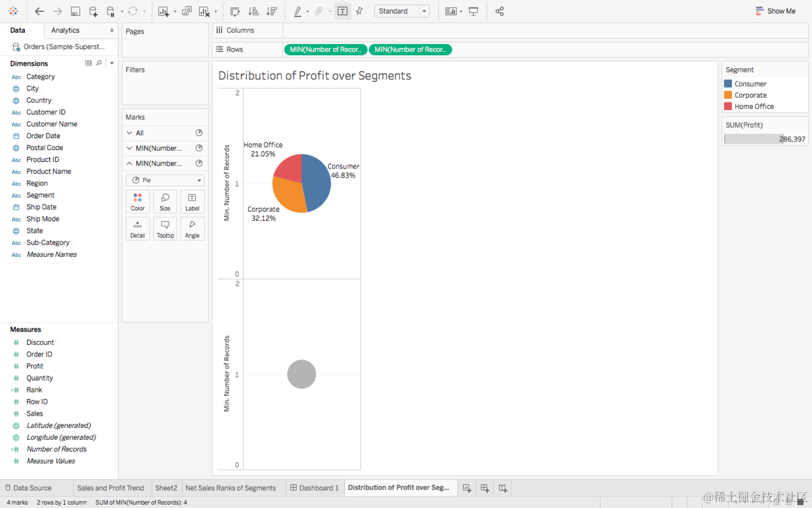Open dropdown arrow next to clear sheet icon
The image size is (812, 508).
215,12
